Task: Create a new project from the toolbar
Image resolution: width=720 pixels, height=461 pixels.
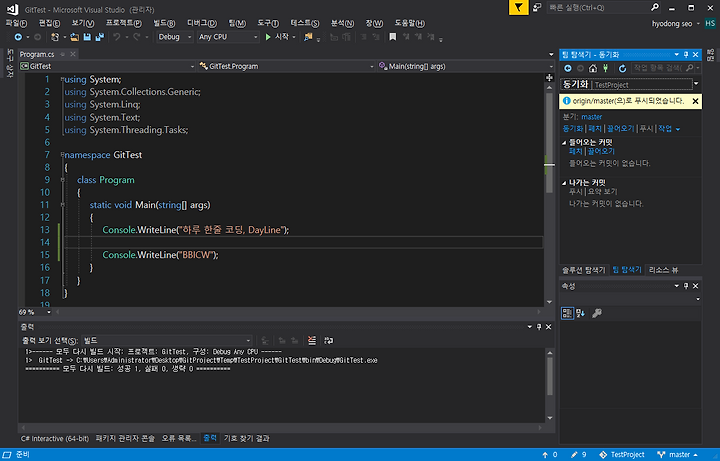Action: click(55, 37)
